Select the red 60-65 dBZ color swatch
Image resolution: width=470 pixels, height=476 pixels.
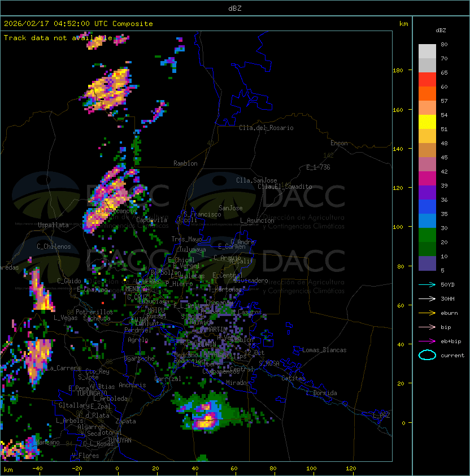click(427, 80)
